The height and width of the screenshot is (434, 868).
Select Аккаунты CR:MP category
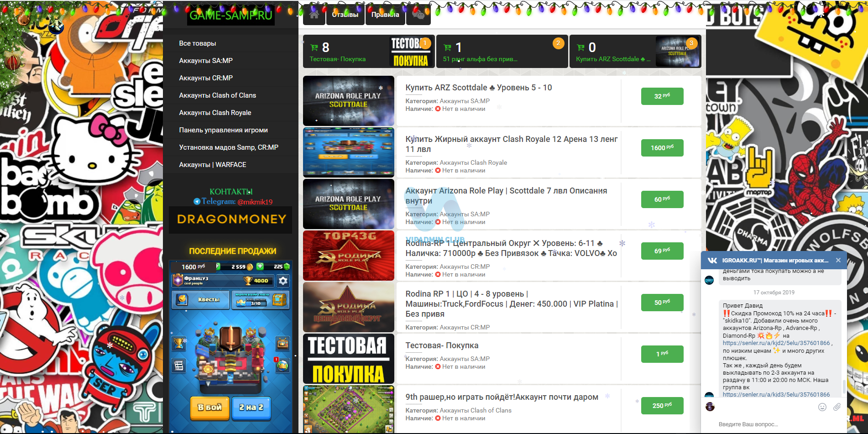230,78
